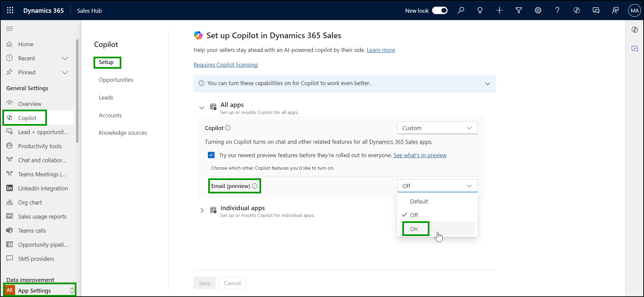Open the Copilot Custom dropdown
Screen dimensions: 644x297
[437, 128]
